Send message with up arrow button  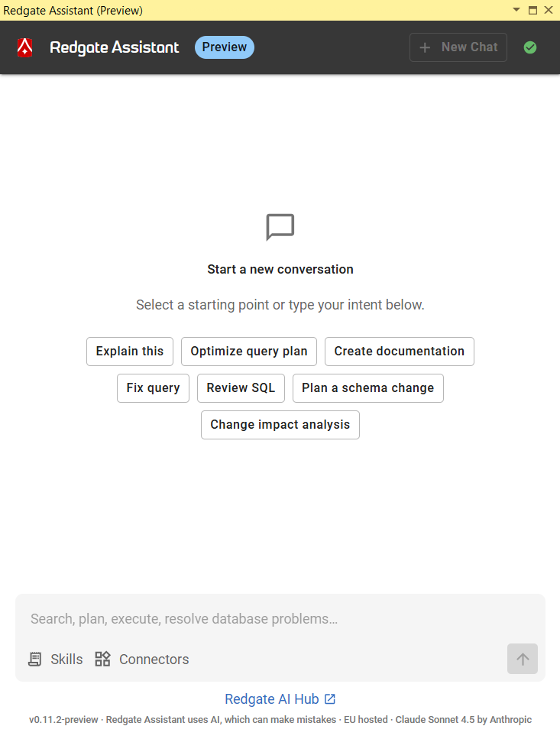pos(523,659)
